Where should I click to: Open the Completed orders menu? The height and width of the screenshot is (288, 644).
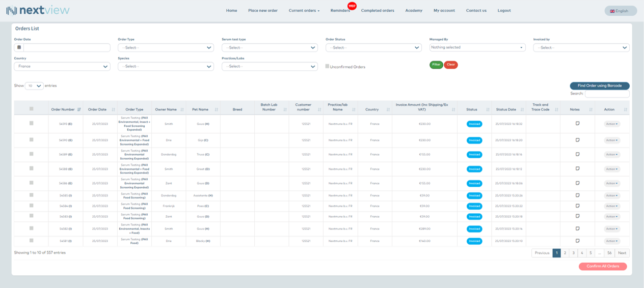tap(378, 11)
